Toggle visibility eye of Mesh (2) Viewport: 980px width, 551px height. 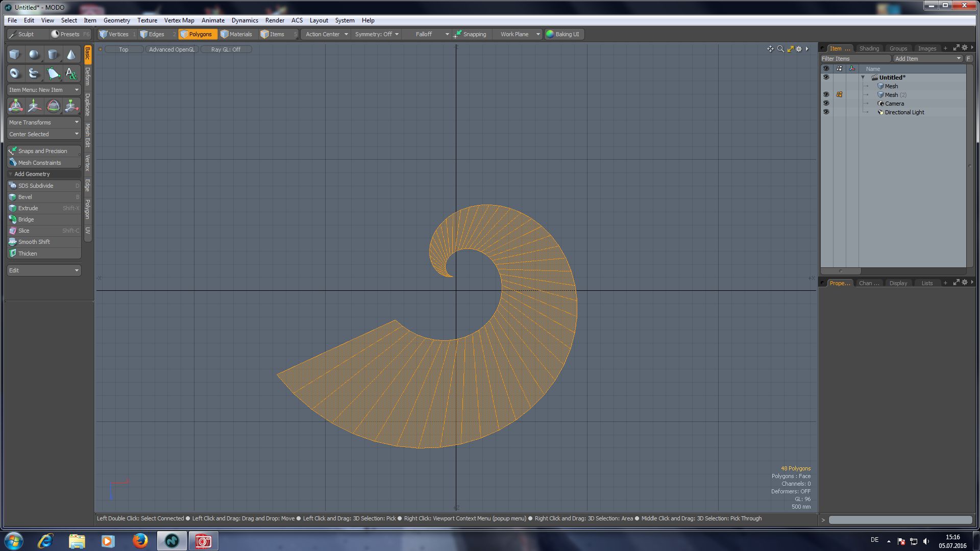(x=826, y=94)
